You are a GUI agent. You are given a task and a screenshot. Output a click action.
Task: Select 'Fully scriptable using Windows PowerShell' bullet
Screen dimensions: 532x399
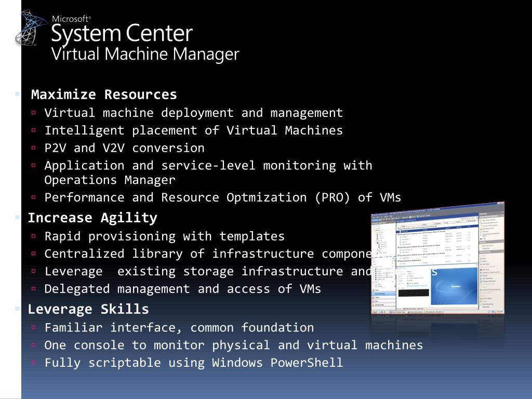tap(194, 363)
